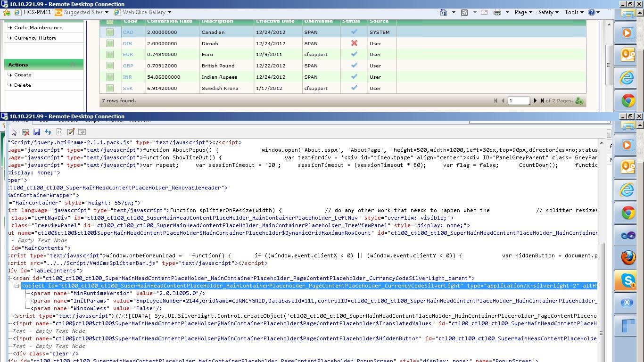This screenshot has width=644, height=362.
Task: Open the HCS-PM11 favorites bar link
Action: click(33, 12)
